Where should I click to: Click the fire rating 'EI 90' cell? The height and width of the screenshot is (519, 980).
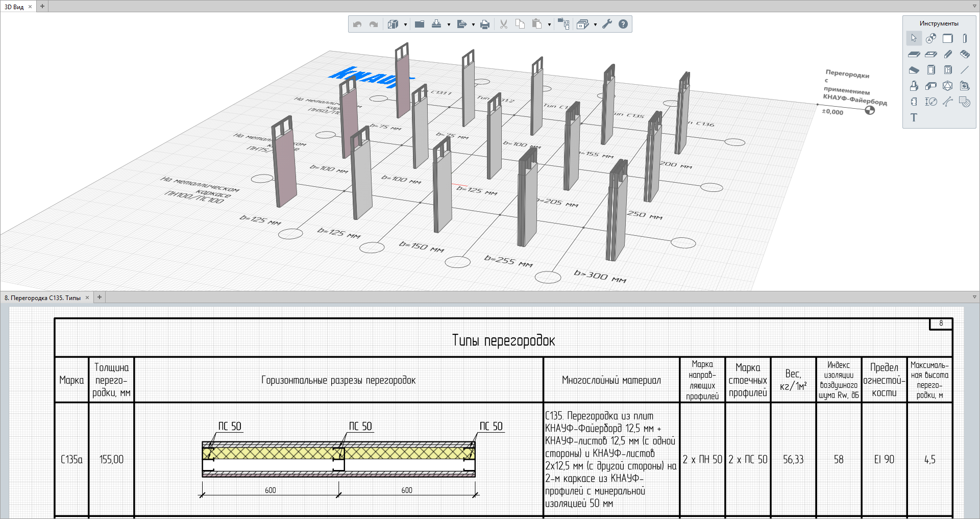pos(884,459)
